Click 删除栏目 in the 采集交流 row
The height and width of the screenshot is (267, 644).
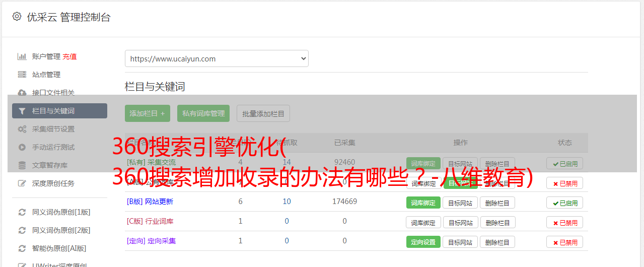497,163
